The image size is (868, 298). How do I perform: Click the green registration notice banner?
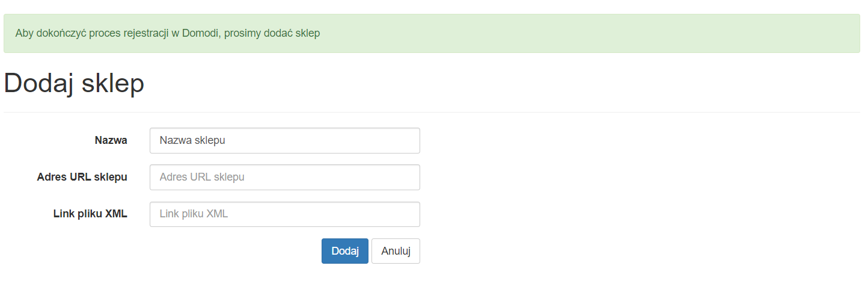point(541,33)
